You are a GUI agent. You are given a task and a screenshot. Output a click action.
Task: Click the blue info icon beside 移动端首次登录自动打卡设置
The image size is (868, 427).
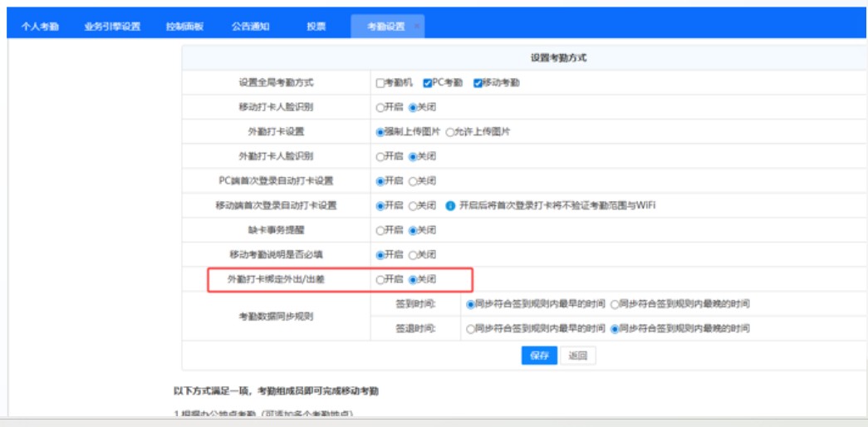(x=450, y=205)
